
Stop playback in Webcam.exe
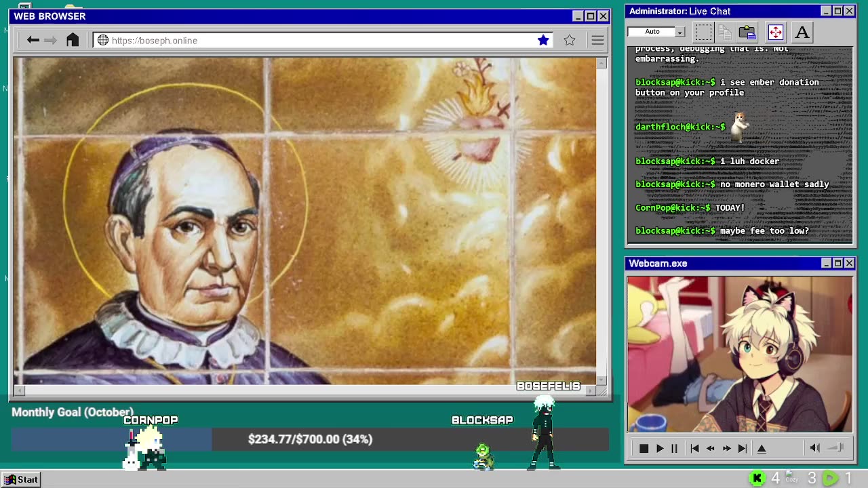(644, 448)
